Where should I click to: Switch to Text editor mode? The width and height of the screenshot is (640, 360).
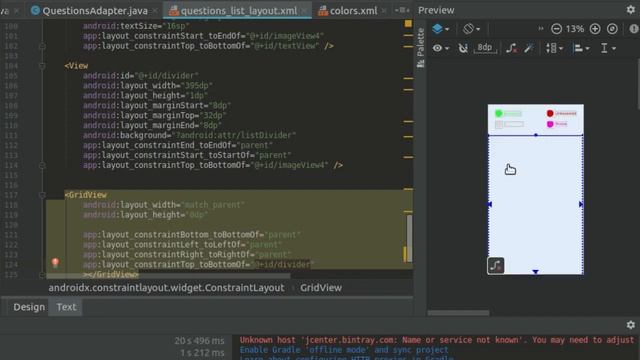coord(66,307)
